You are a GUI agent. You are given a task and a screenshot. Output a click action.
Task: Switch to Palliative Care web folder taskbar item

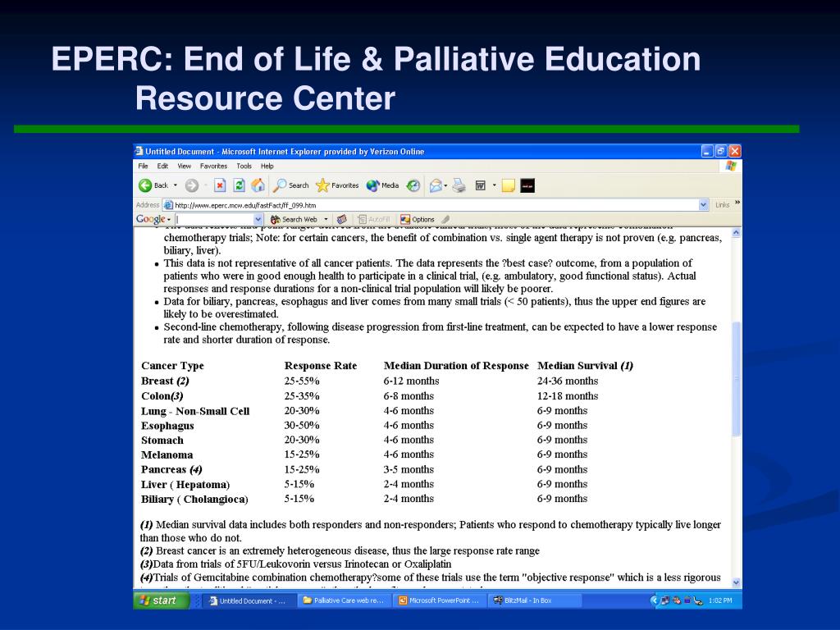click(345, 600)
